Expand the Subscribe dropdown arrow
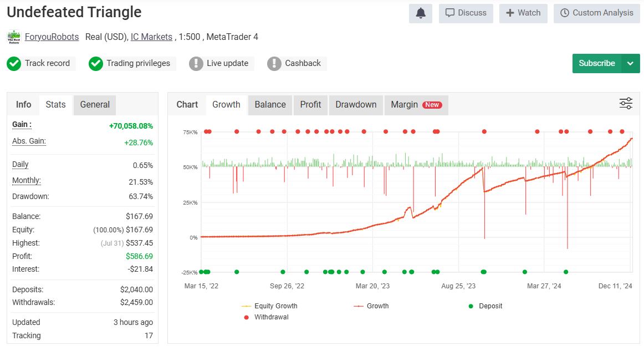This screenshot has width=644, height=356. point(630,64)
